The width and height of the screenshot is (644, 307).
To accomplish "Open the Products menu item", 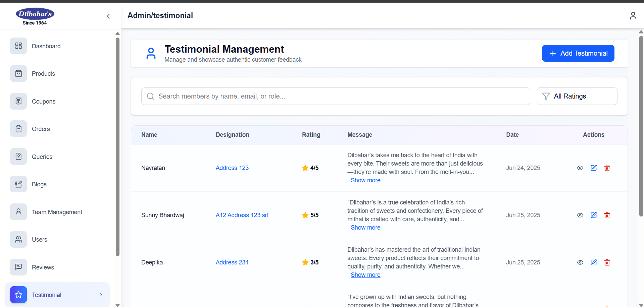I will pos(57,73).
